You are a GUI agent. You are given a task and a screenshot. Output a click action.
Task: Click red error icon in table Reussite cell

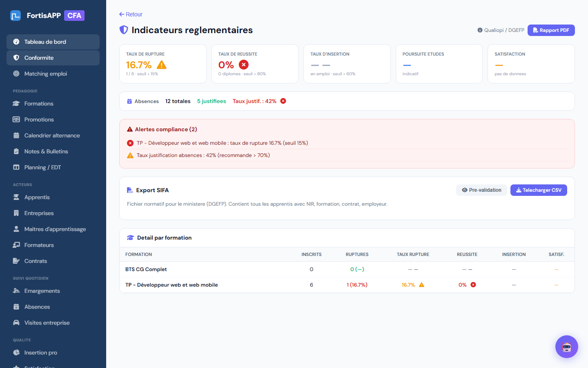tap(473, 285)
